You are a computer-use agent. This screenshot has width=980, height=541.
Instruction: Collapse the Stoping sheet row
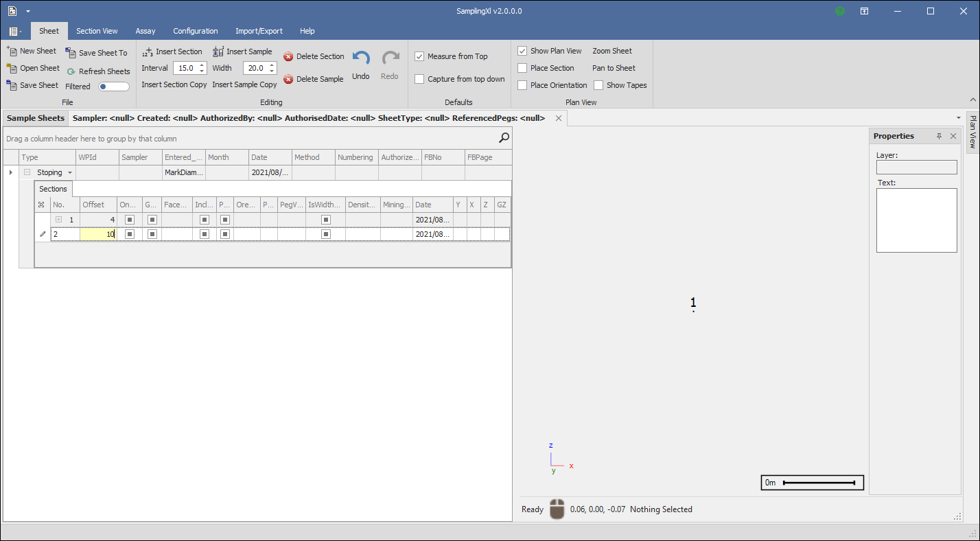coord(27,172)
